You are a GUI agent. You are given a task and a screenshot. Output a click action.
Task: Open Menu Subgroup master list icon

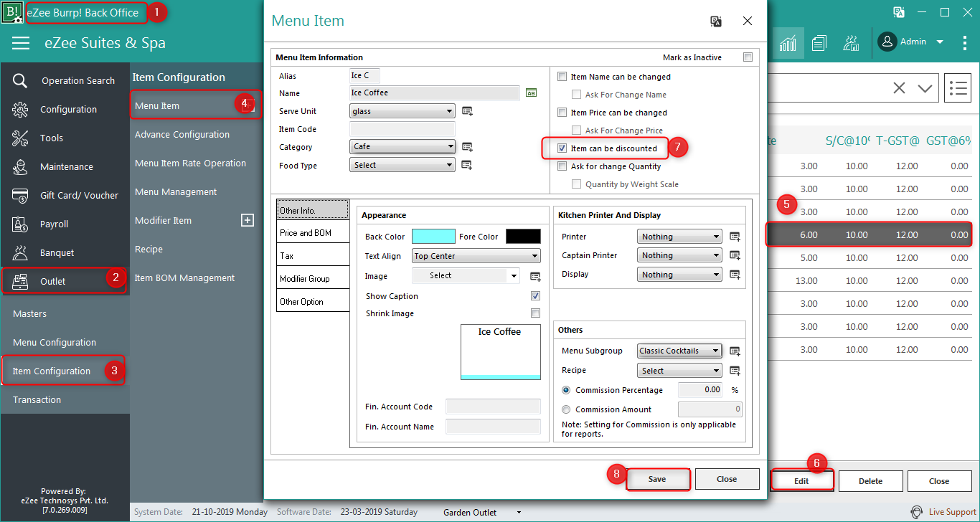735,351
